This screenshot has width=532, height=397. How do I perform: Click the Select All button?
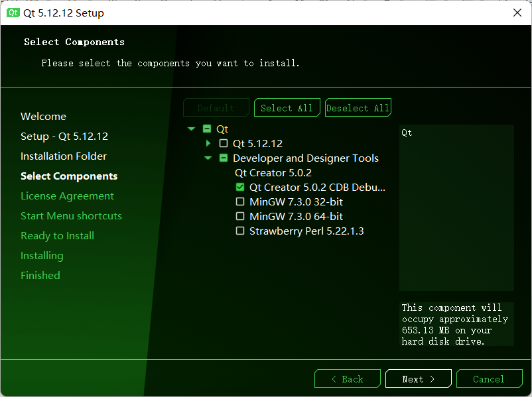click(287, 108)
